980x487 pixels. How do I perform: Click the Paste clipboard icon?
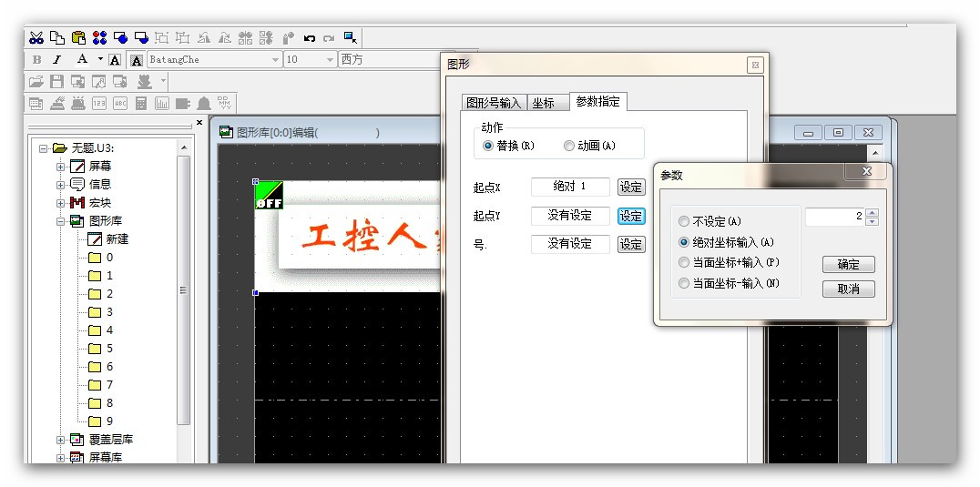pyautogui.click(x=78, y=37)
